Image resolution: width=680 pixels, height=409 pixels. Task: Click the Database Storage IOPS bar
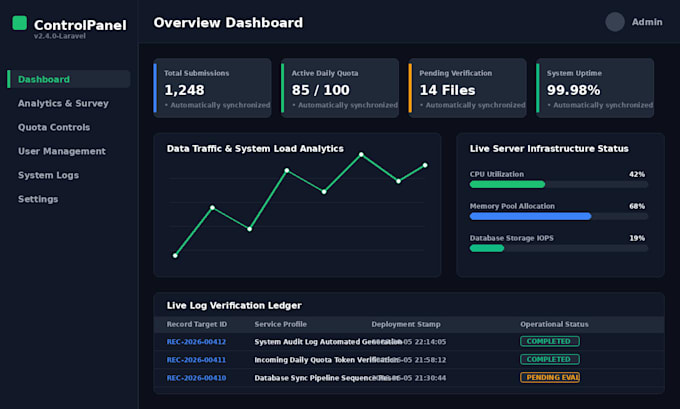click(x=559, y=249)
